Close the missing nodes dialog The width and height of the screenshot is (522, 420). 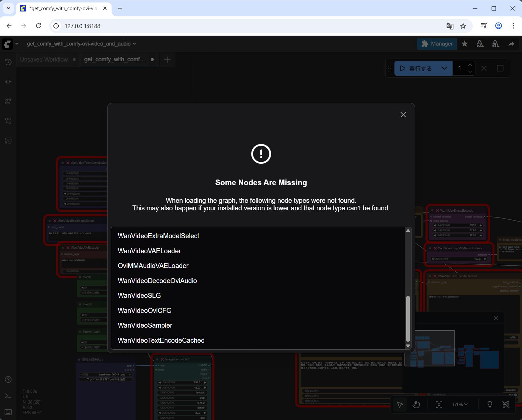click(x=403, y=115)
